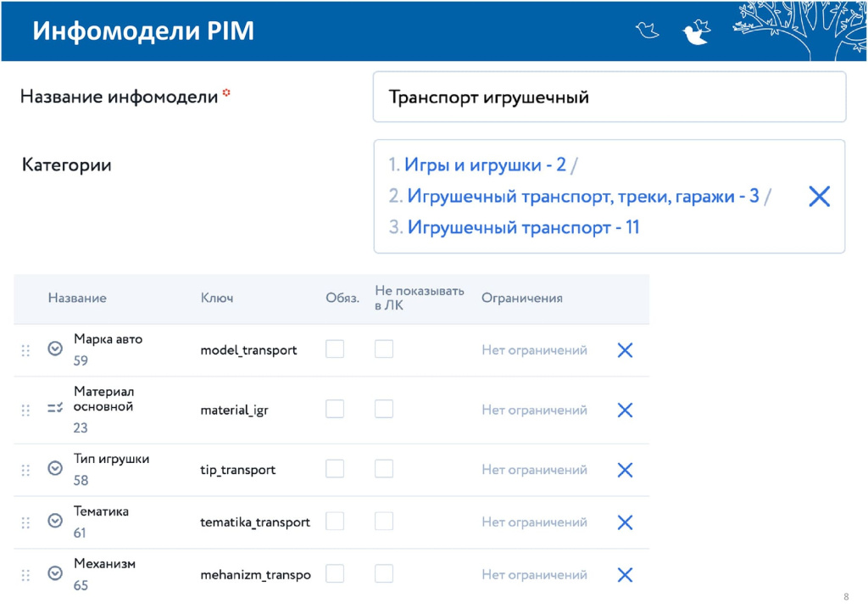This screenshot has height=614, width=868.
Task: Remove the Марка авто attribute row
Action: click(x=625, y=350)
